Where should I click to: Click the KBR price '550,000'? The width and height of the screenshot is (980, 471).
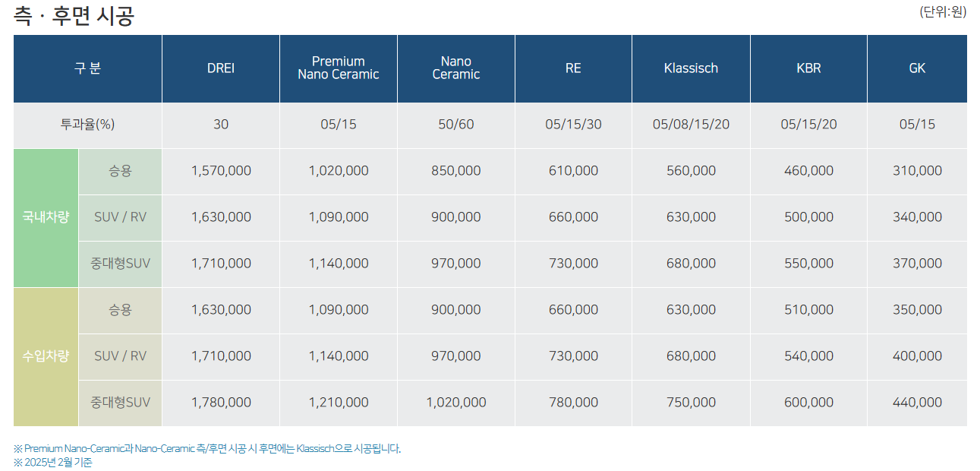pos(808,264)
